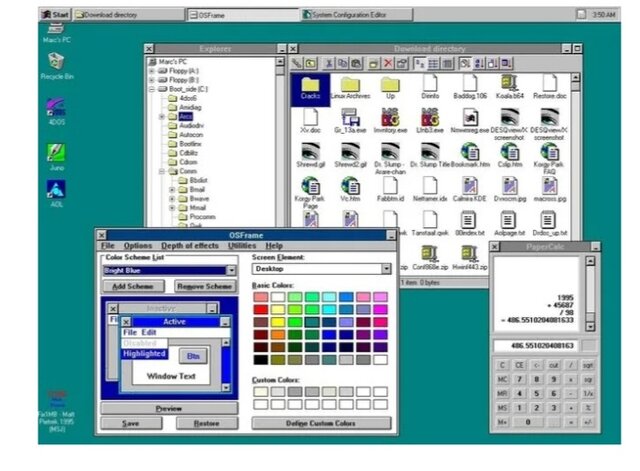The image size is (640, 471).
Task: Open Marc's PC desktop icon
Action: pyautogui.click(x=57, y=33)
